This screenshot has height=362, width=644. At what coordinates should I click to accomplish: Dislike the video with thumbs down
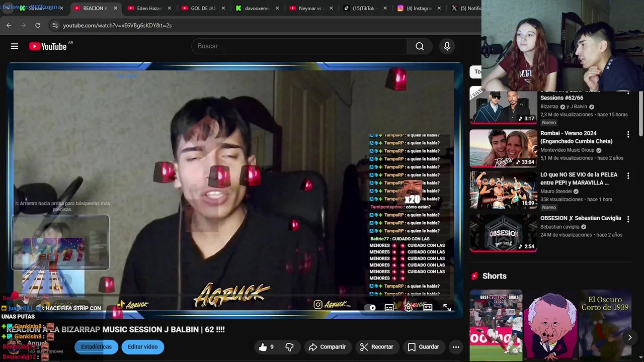pos(289,347)
